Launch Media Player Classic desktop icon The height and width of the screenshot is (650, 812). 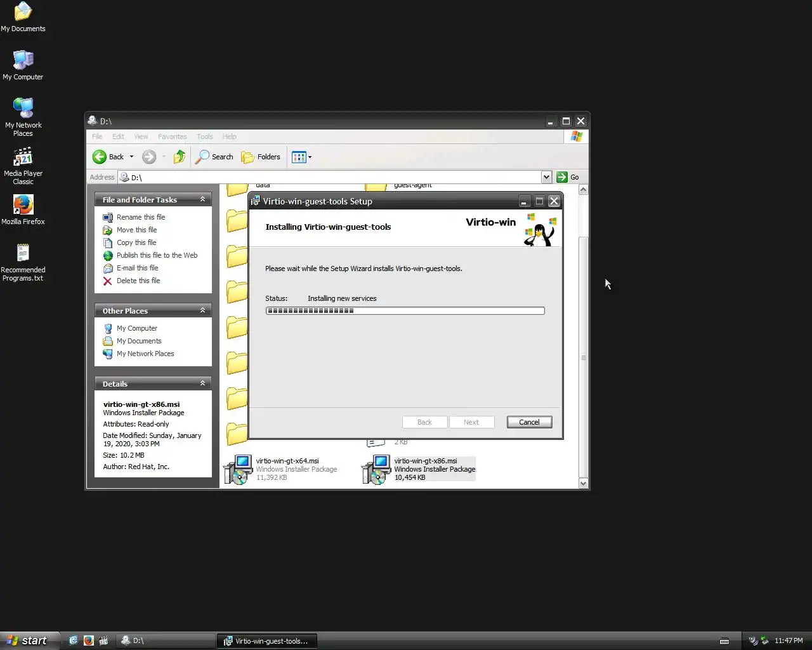pos(23,166)
